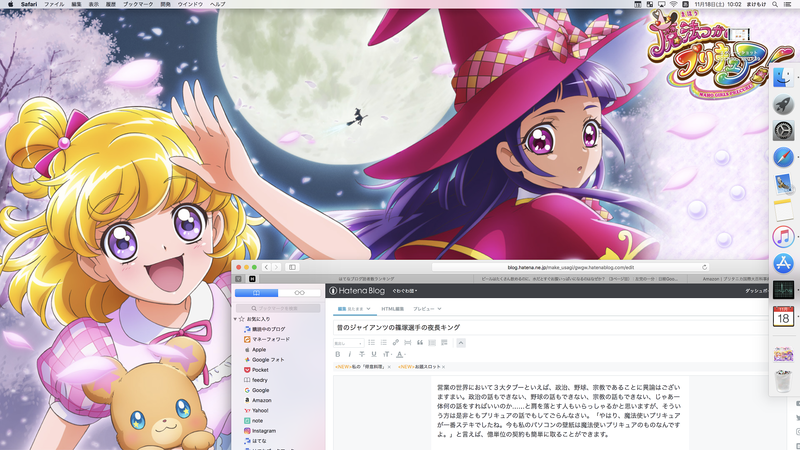Open the ファイル menu in menu bar
800x450 pixels.
point(54,4)
